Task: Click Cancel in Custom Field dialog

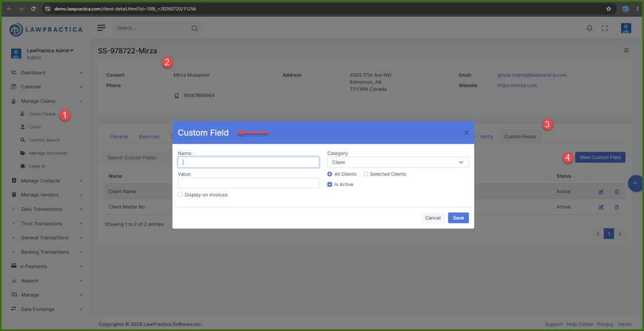Action: click(433, 218)
